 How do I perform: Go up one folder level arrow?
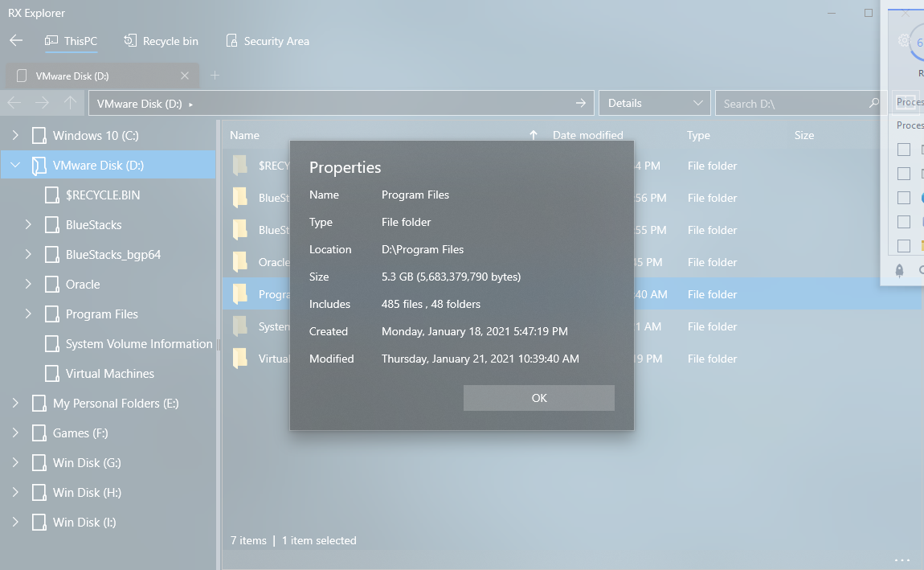point(70,103)
